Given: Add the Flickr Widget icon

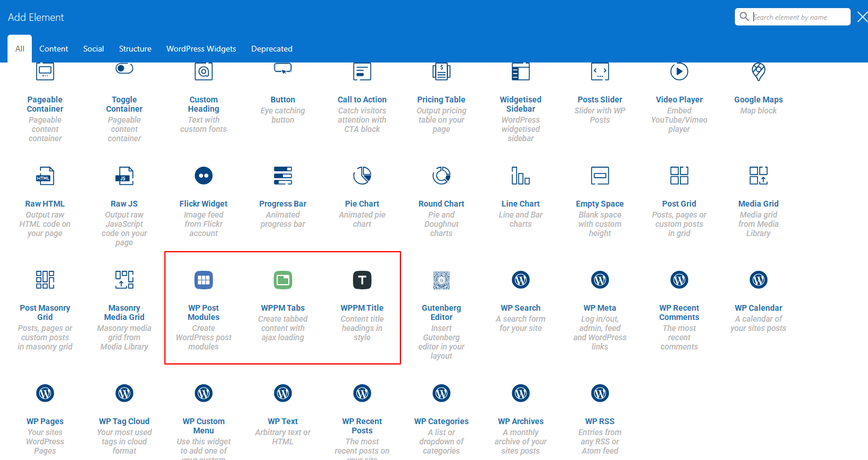Looking at the screenshot, I should [x=204, y=175].
